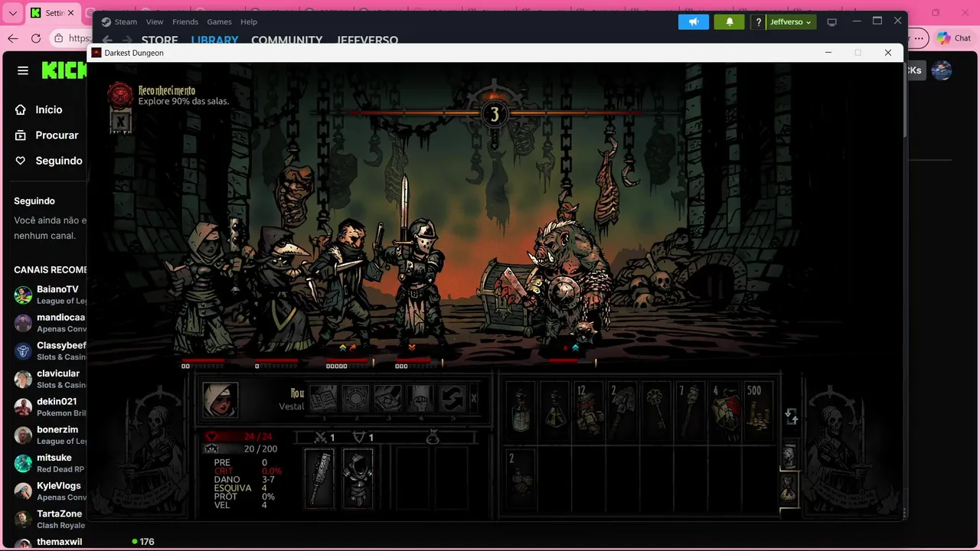This screenshot has width=980, height=551.
Task: Choose the move/swap position skill icon
Action: [452, 399]
